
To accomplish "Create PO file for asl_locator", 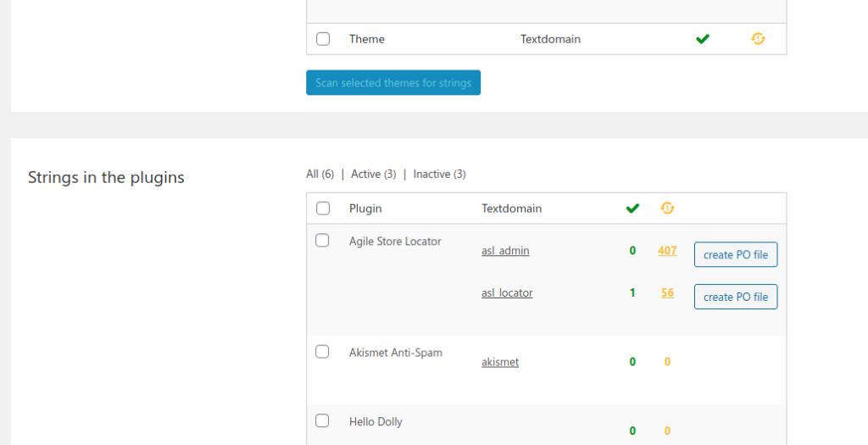I will pos(736,297).
